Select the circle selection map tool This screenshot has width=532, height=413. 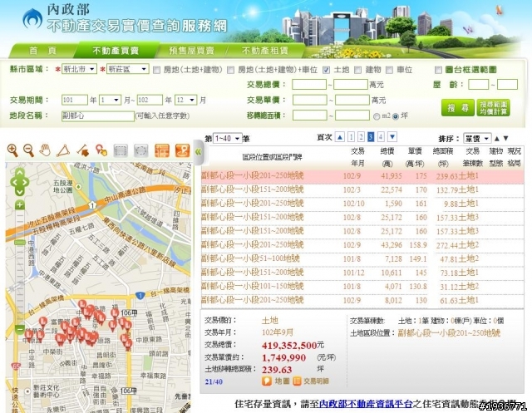141,150
